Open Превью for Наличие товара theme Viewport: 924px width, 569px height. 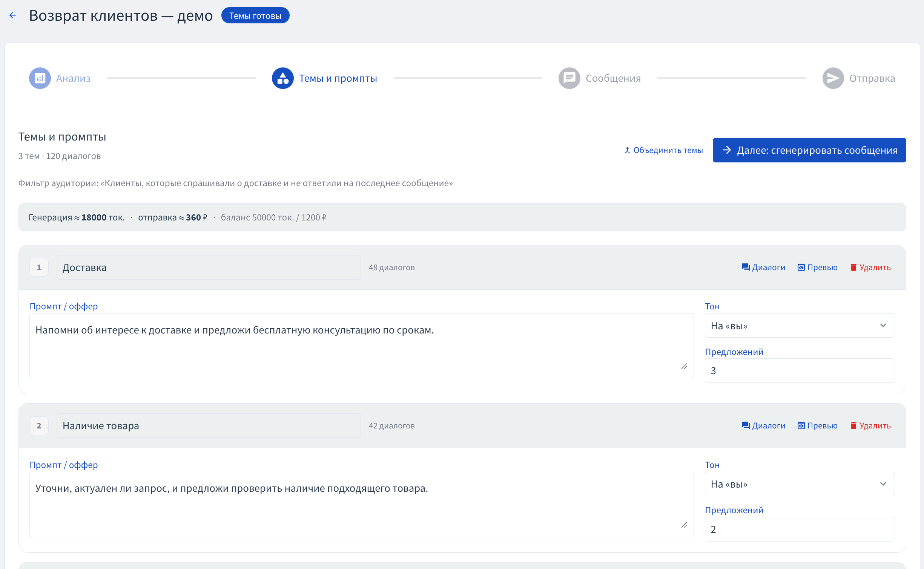tap(817, 425)
